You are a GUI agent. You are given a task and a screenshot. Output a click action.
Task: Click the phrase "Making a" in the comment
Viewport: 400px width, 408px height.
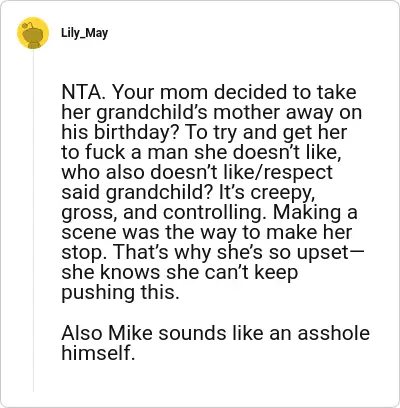click(315, 213)
